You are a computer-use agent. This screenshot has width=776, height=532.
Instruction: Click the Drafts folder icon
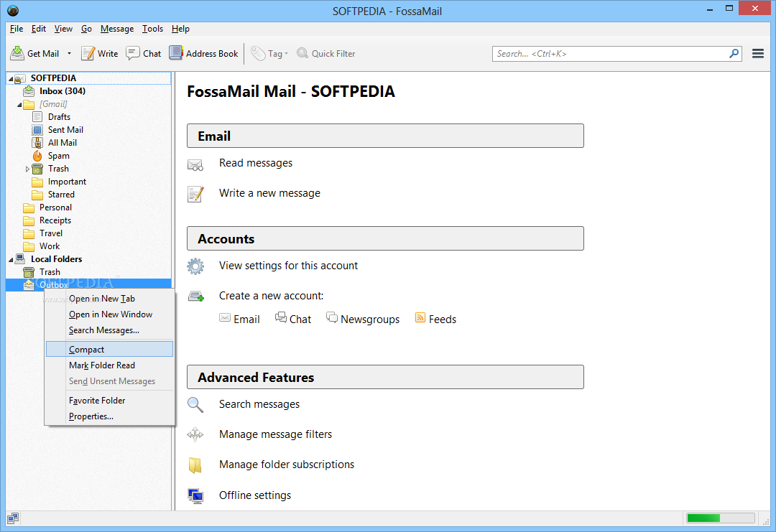pyautogui.click(x=37, y=117)
